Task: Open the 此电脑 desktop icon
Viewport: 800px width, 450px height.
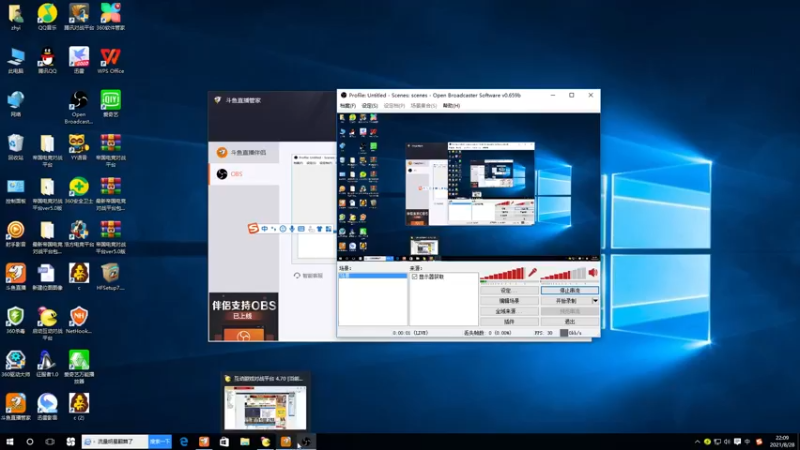Action: tap(15, 60)
